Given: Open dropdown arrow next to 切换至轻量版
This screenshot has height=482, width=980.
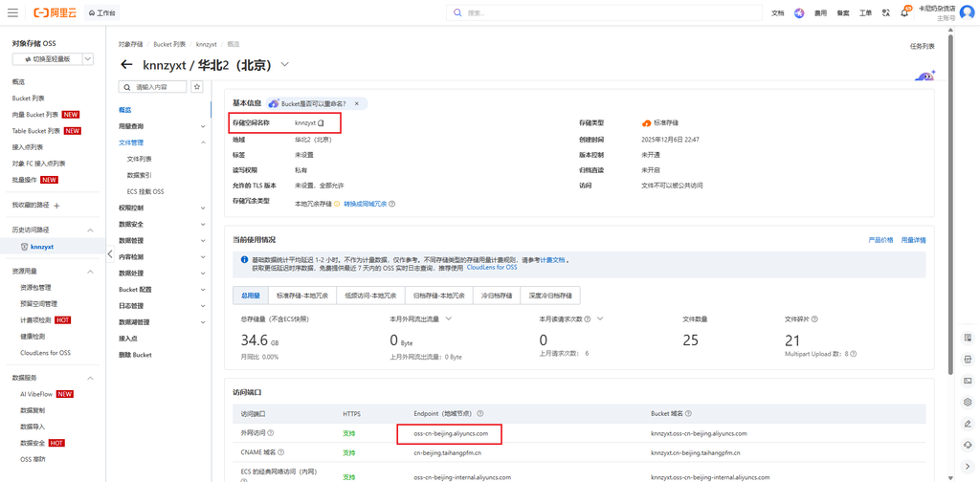Looking at the screenshot, I should (x=87, y=59).
